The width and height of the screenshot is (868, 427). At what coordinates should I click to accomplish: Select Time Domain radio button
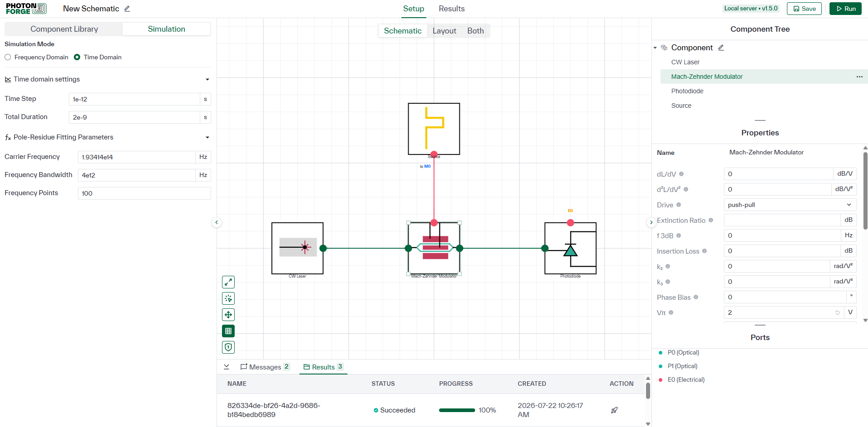click(77, 57)
